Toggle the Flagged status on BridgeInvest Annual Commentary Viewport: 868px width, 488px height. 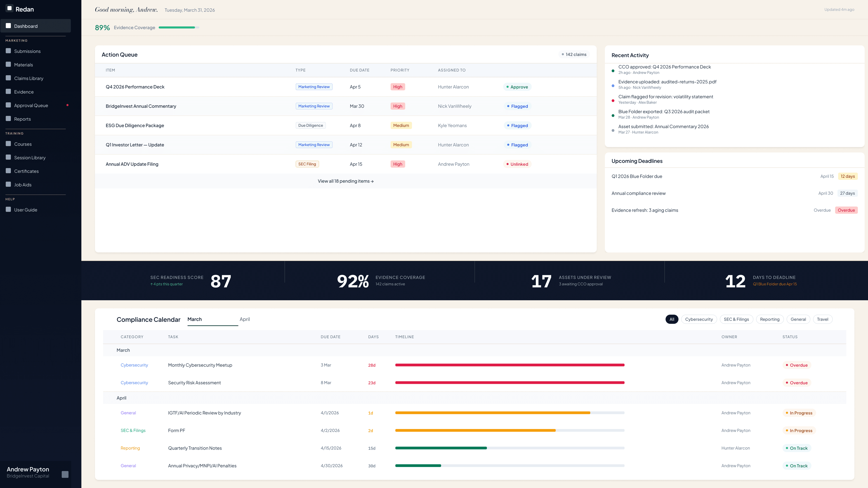click(517, 106)
